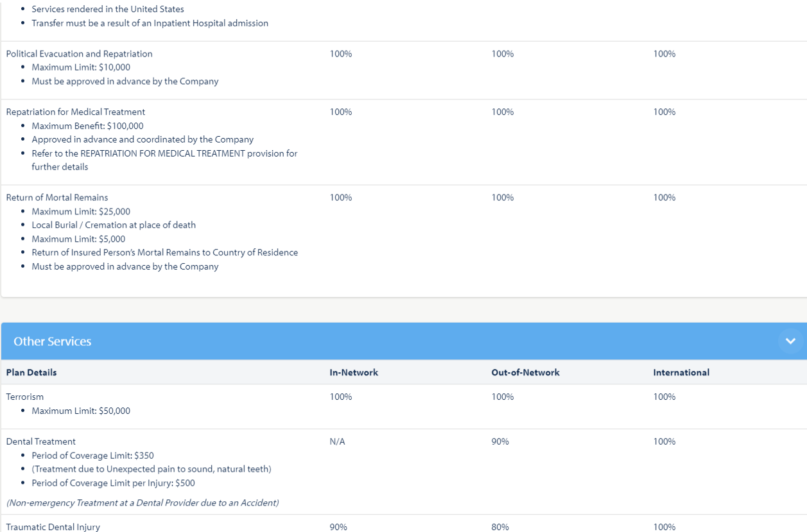807x532 pixels.
Task: Click the Terrorism Maximum Limit $50,000 bullet
Action: 81,411
